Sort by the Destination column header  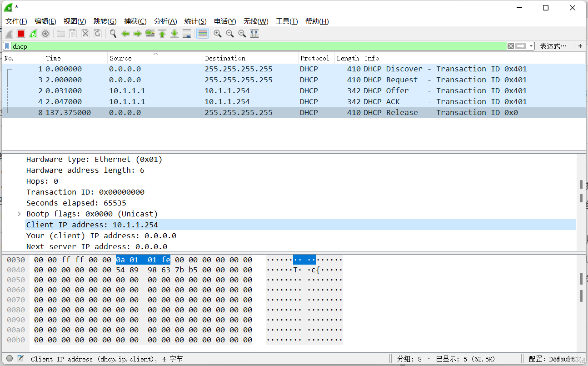point(250,58)
